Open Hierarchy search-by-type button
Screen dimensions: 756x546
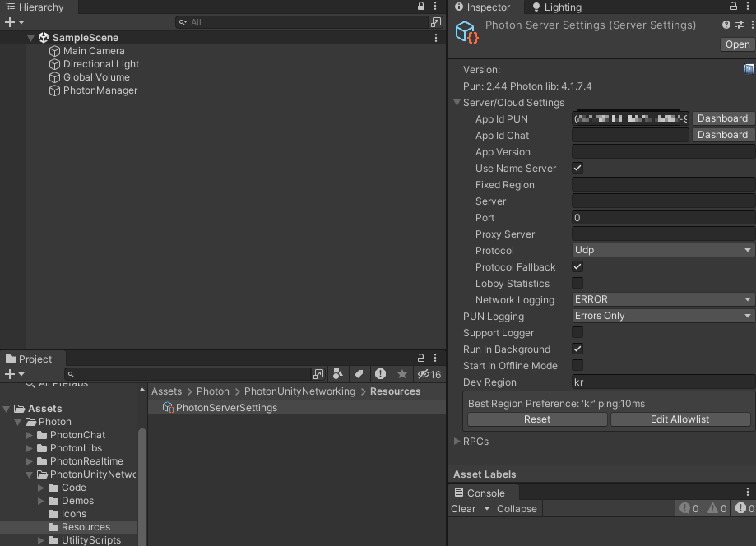[x=436, y=22]
